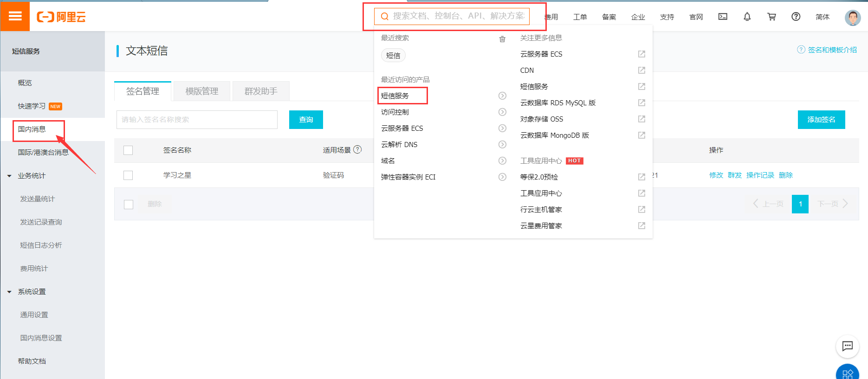Open the 简体 language dropdown
Image resolution: width=868 pixels, height=379 pixels.
coord(822,17)
